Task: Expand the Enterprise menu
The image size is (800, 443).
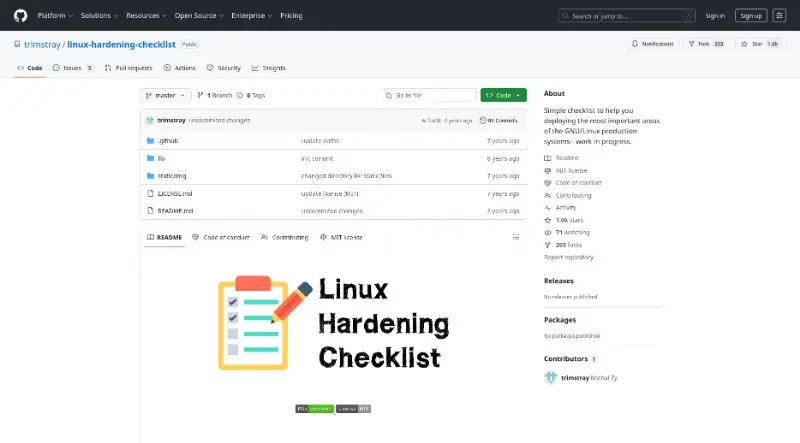Action: [x=252, y=15]
